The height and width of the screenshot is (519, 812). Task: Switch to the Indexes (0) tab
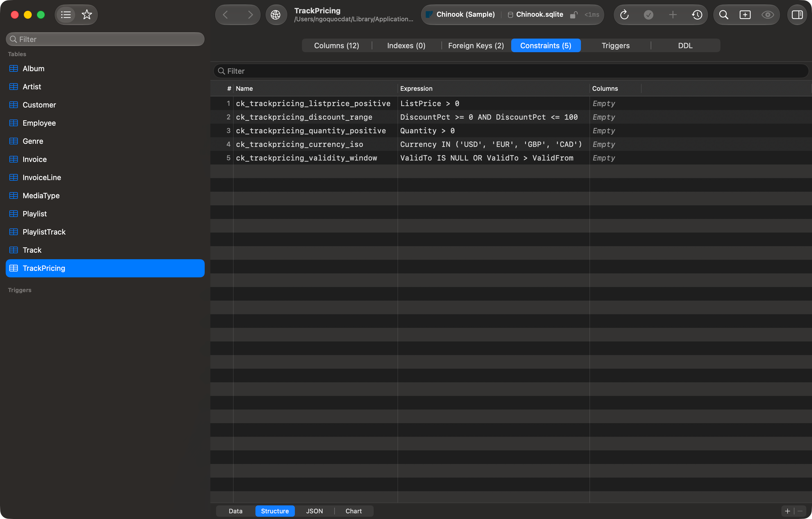click(x=406, y=46)
